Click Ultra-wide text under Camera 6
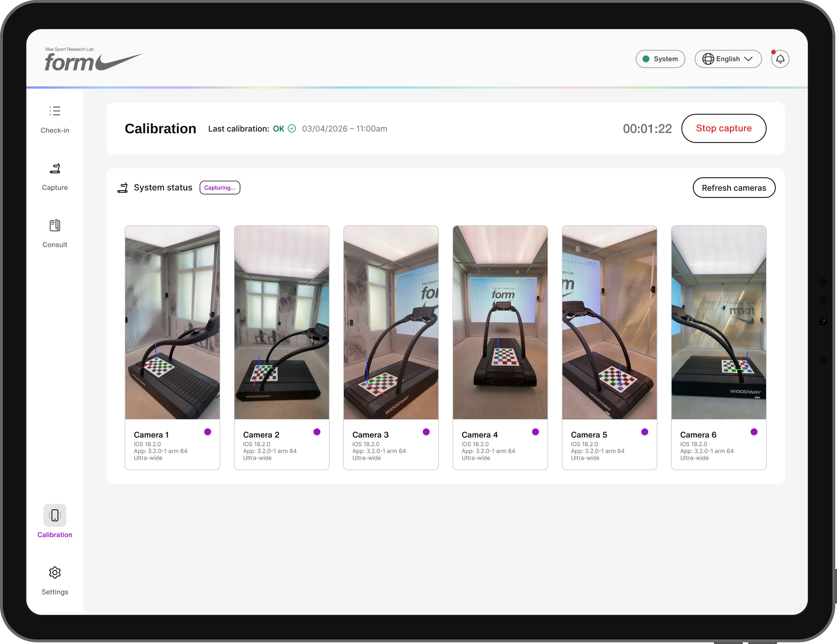837x644 pixels. click(x=694, y=458)
